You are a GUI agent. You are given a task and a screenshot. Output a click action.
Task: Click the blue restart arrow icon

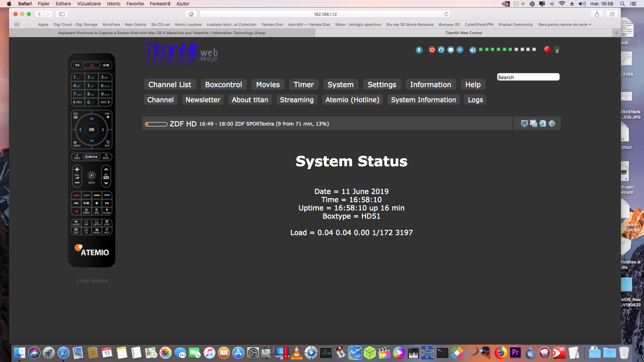(441, 50)
